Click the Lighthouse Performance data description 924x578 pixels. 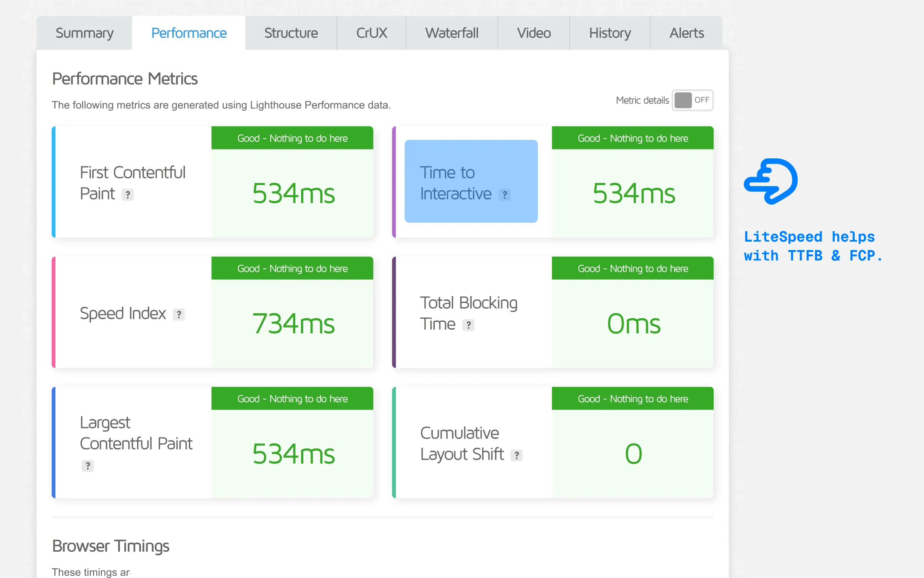pyautogui.click(x=221, y=105)
